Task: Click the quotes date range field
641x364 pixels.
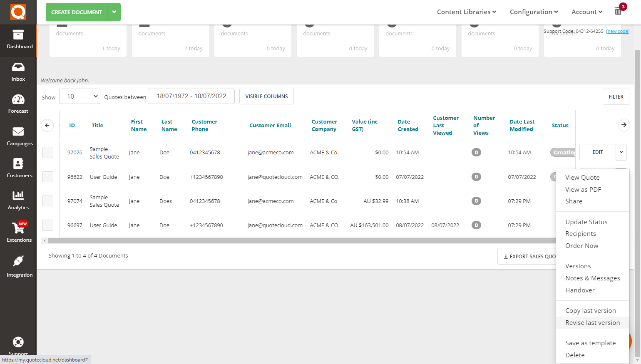Action: pyautogui.click(x=191, y=96)
